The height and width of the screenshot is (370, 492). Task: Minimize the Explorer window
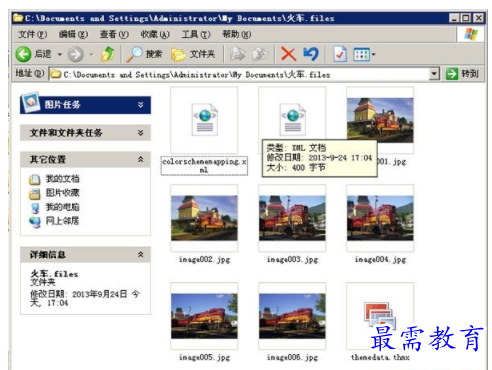454,18
